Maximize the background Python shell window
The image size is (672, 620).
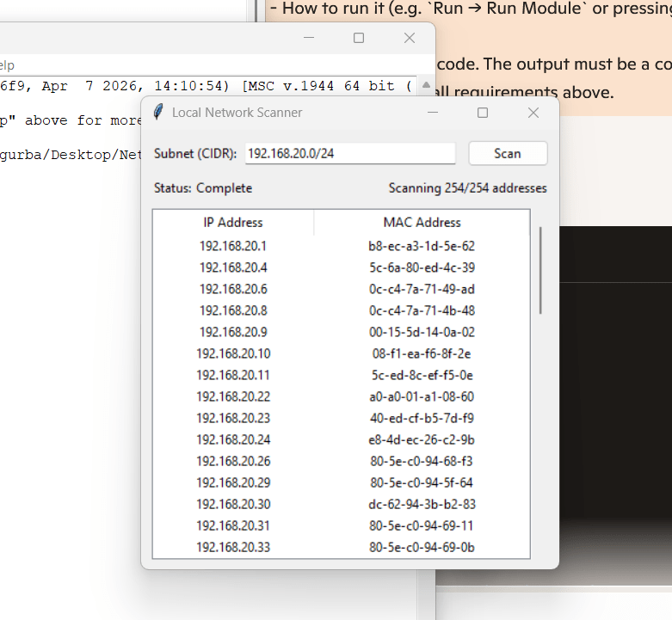point(359,38)
